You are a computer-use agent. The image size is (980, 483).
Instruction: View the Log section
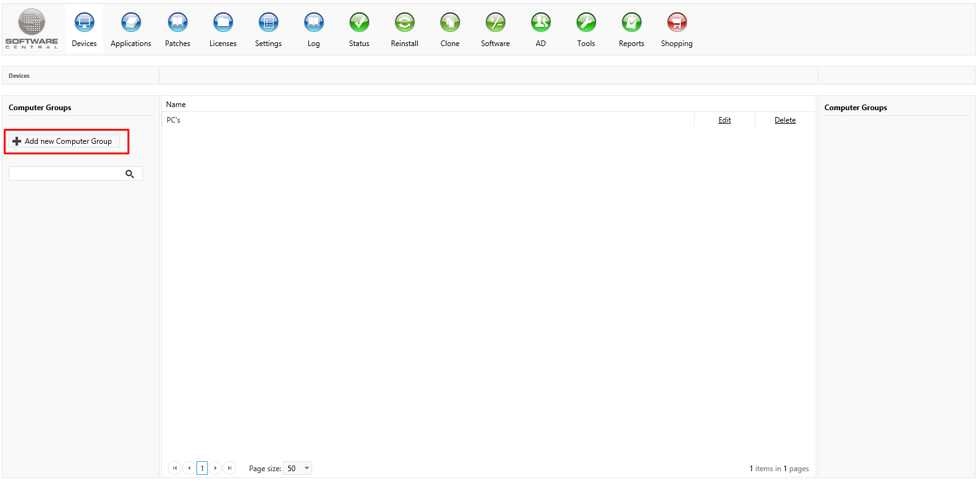pos(314,23)
